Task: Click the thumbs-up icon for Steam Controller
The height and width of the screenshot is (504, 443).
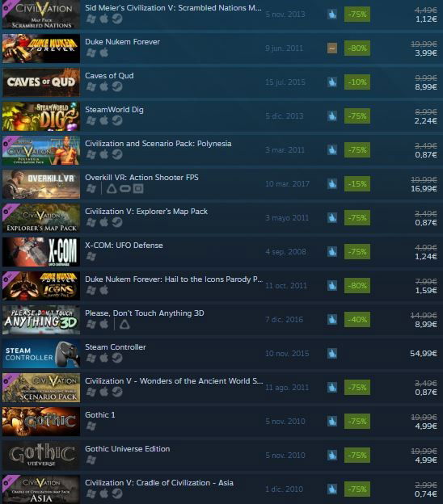Action: tap(332, 354)
